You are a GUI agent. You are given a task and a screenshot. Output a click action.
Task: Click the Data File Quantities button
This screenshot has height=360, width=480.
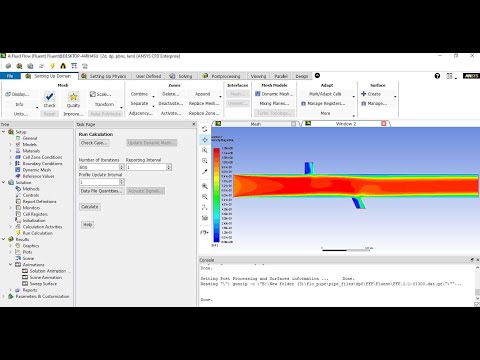(x=101, y=191)
